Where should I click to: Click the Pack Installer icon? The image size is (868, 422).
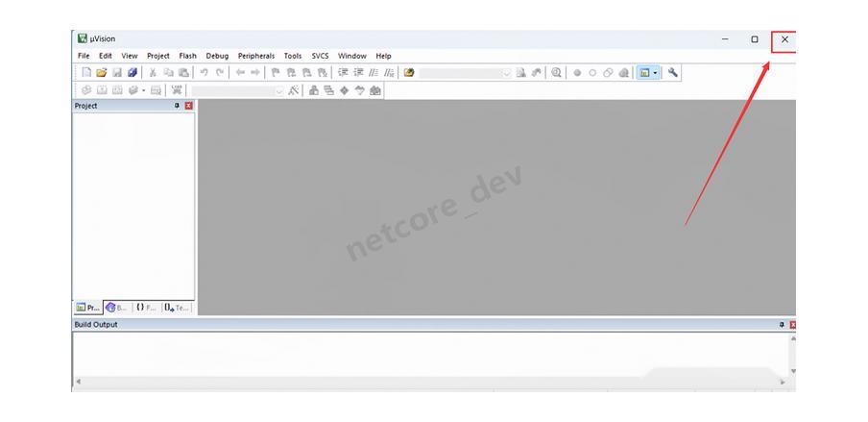point(375,90)
